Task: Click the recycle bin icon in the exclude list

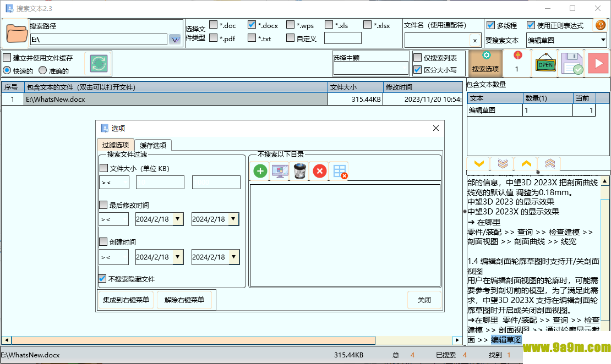Action: [x=299, y=171]
